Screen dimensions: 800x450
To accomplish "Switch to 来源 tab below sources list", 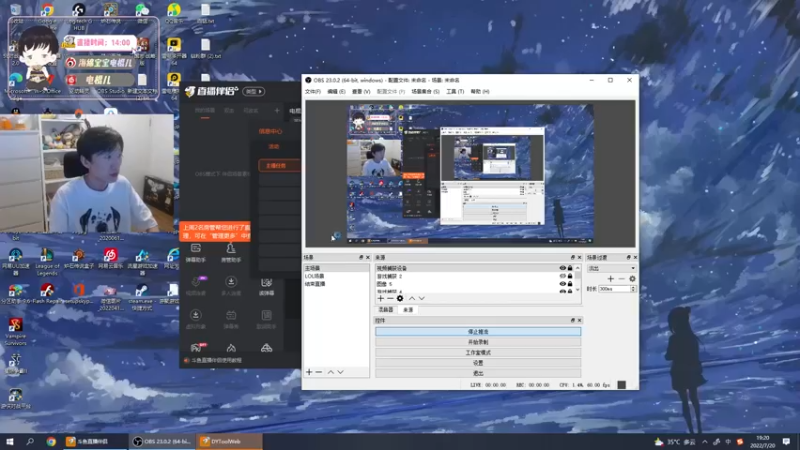I will [408, 310].
